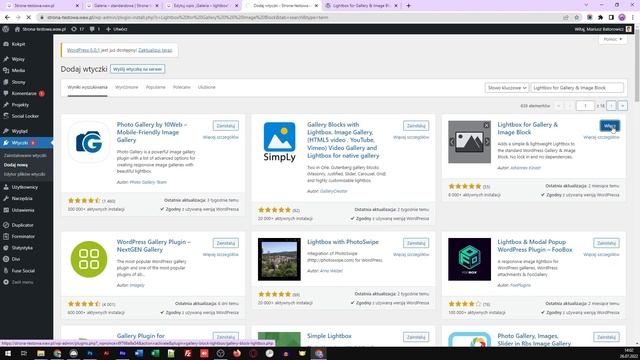The image size is (640, 360).
Task: Open the Narzędzia tools sidebar icon
Action: [x=6, y=198]
